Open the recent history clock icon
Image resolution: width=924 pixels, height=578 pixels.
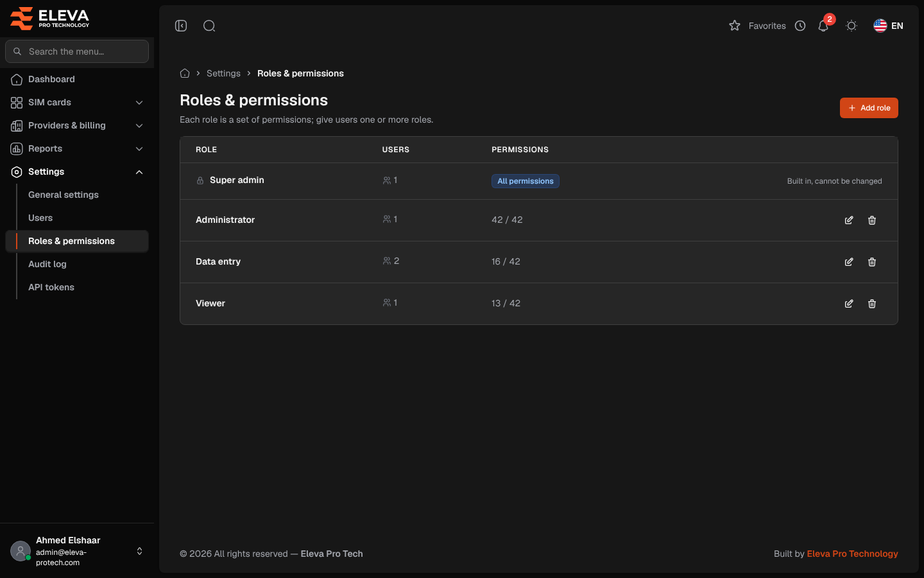(x=800, y=26)
